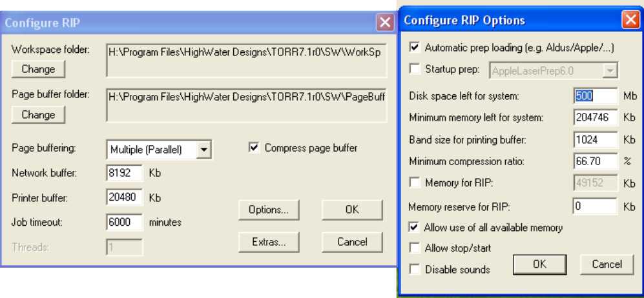The image size is (644, 298).
Task: Open the Page buffering dropdown
Action: tap(203, 150)
